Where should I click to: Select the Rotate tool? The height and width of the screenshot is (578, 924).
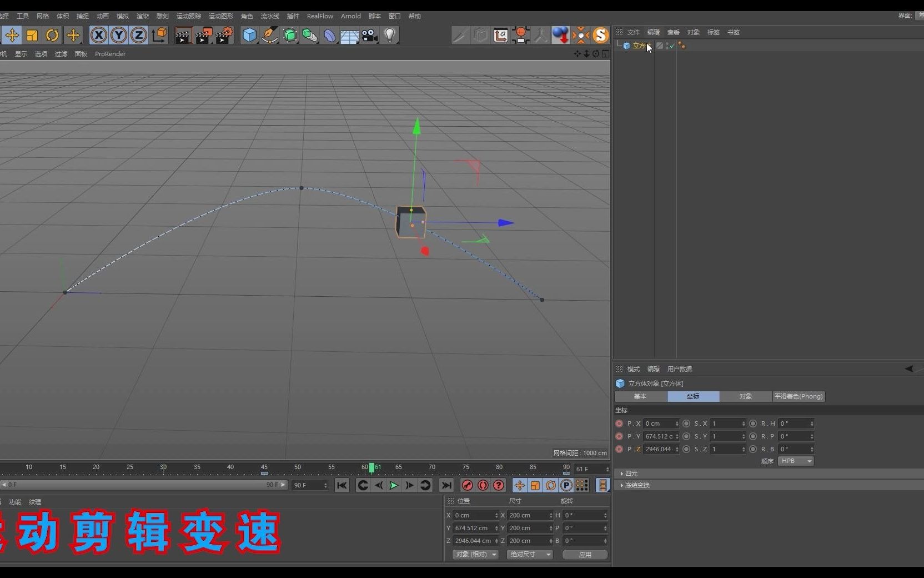(x=52, y=35)
